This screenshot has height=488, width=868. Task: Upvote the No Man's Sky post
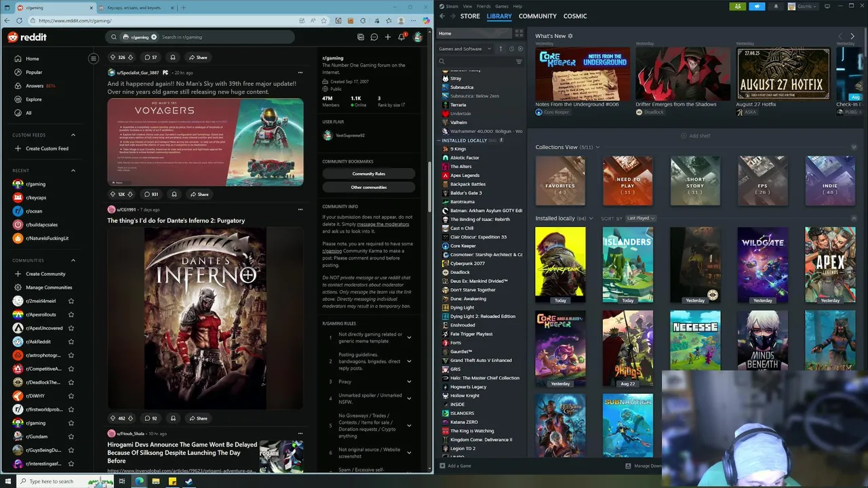click(113, 195)
